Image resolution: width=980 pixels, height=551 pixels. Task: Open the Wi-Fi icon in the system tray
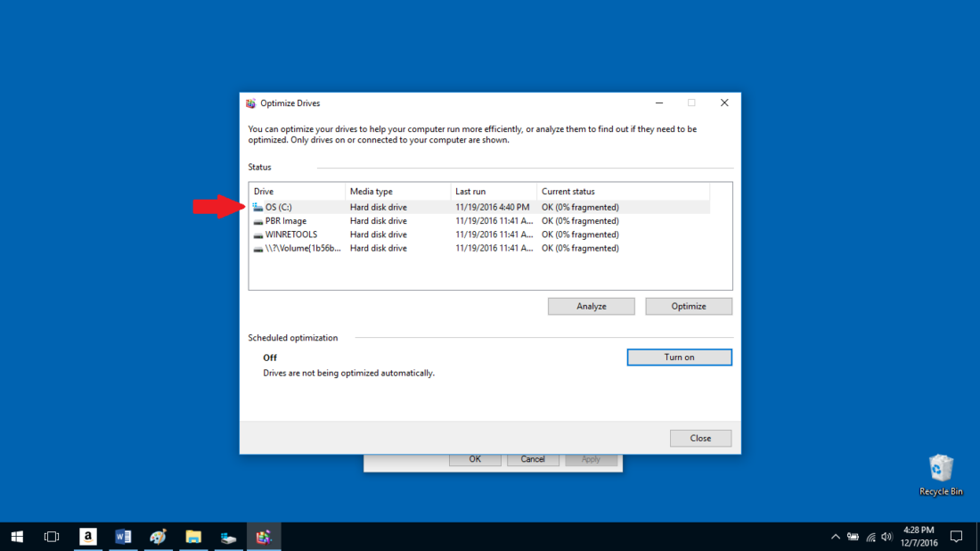(x=870, y=536)
